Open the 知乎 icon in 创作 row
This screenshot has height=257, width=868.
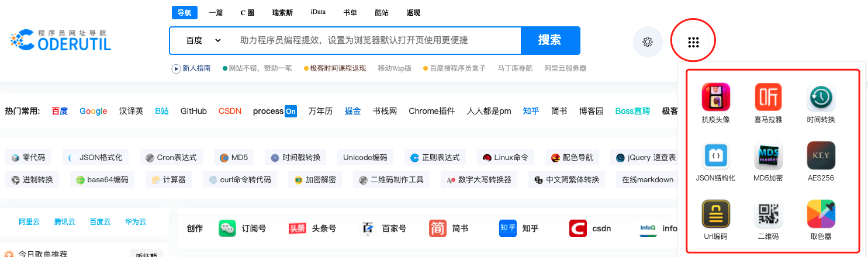(508, 228)
